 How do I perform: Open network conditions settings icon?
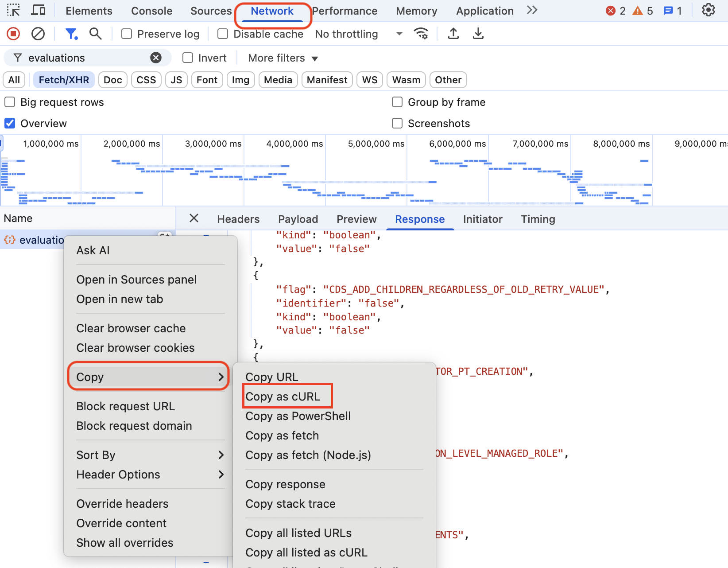pos(421,34)
